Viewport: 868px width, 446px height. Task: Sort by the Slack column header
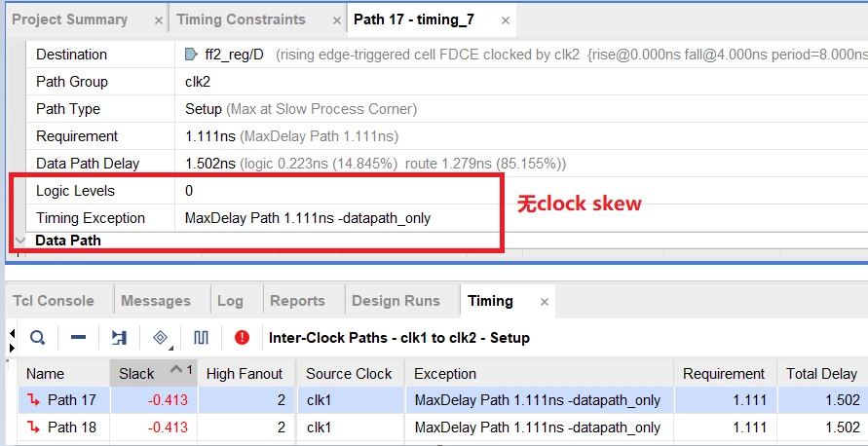(x=137, y=373)
